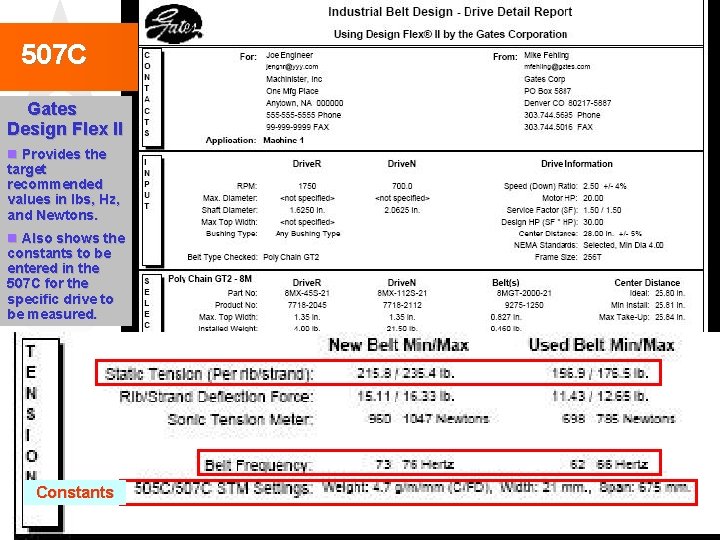
Task: Select the "Also shows the constants" bullet
Action: (66, 276)
